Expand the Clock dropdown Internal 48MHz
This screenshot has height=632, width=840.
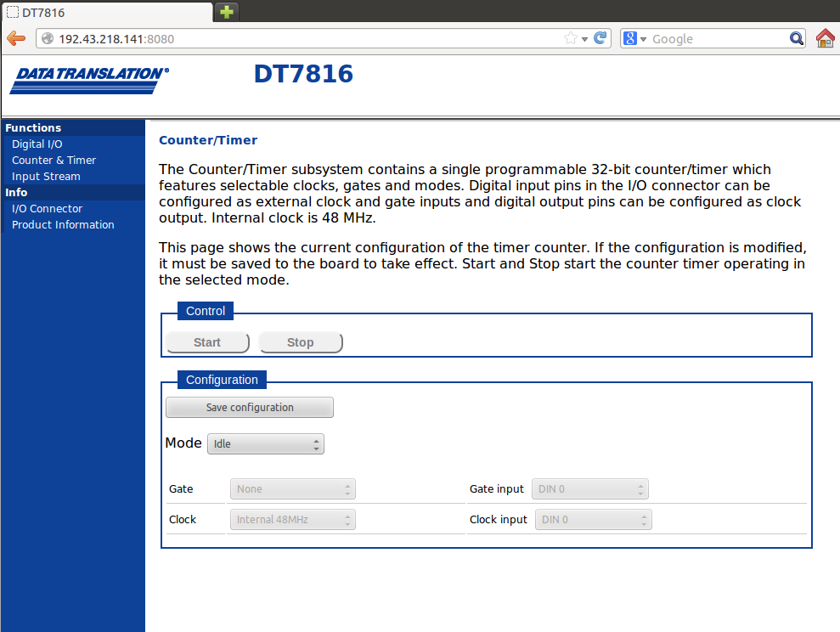coord(292,520)
